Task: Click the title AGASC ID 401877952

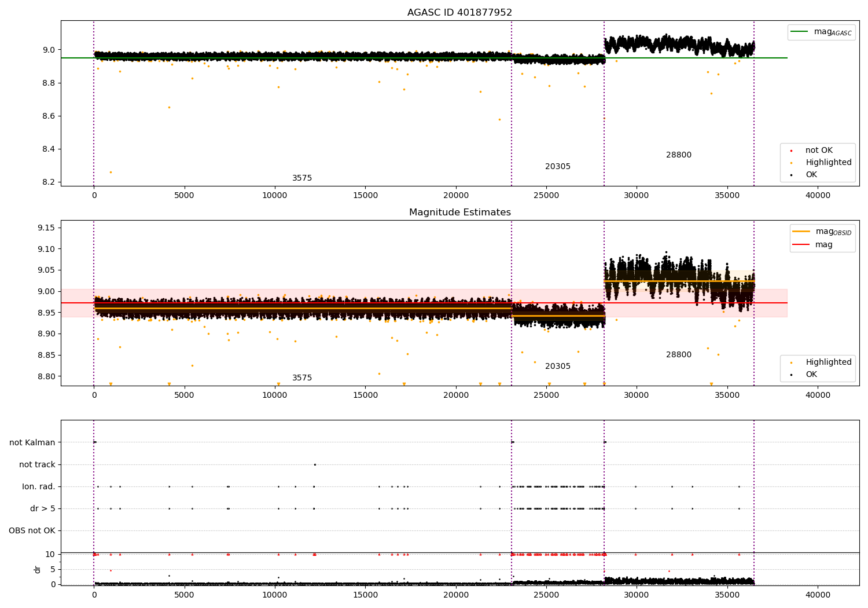Action: tap(459, 13)
